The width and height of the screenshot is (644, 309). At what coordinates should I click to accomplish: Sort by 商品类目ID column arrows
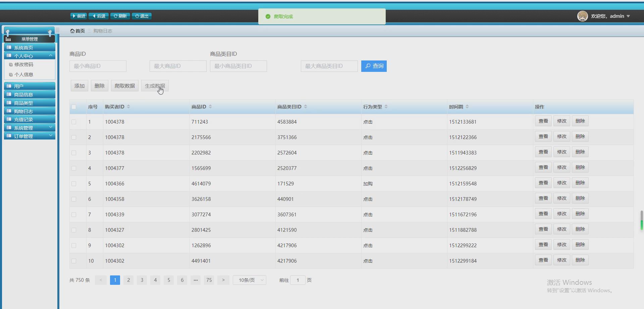click(x=306, y=106)
